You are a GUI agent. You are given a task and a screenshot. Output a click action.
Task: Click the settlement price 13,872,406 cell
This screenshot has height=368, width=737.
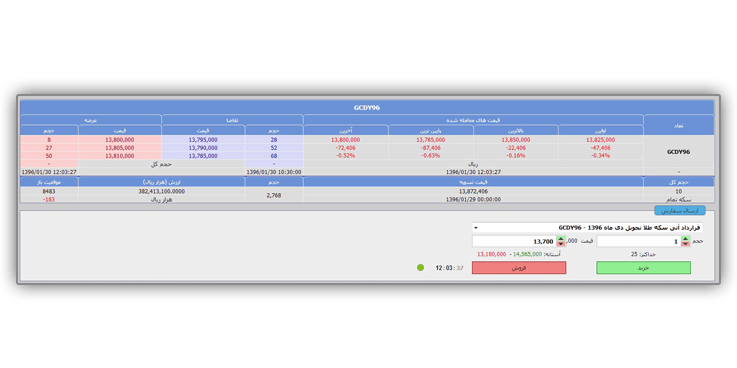point(473,192)
